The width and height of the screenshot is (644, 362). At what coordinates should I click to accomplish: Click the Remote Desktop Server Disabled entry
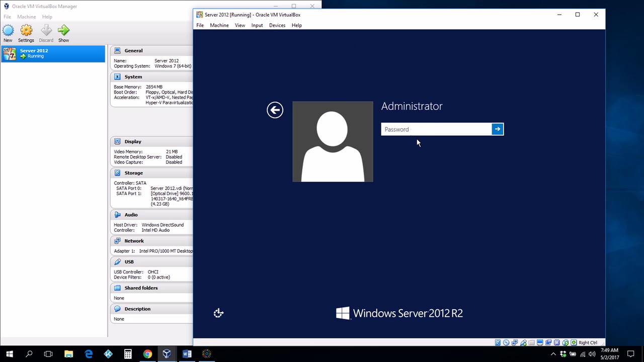point(148,157)
